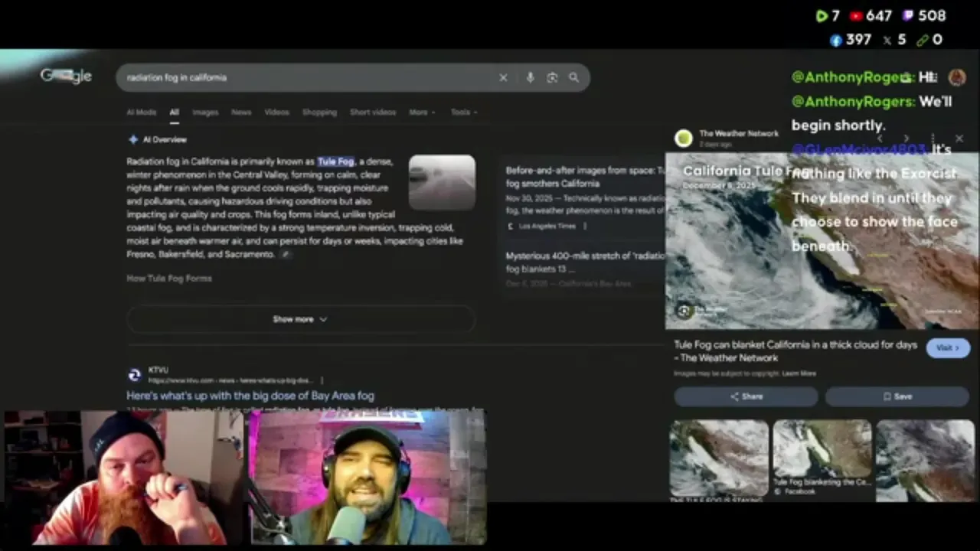980x551 pixels.
Task: Open the three-dot menu beside KTVU result
Action: 322,380
